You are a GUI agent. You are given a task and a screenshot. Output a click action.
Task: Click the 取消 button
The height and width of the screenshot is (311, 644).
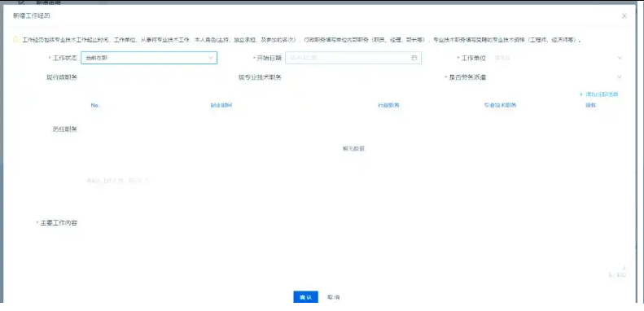(x=333, y=297)
